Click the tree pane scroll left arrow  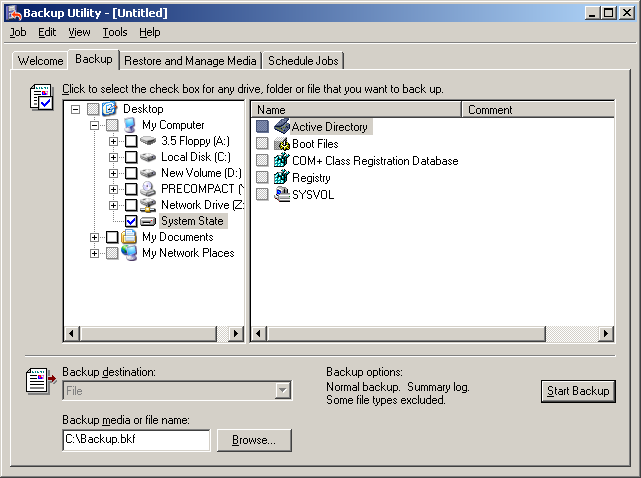72,334
